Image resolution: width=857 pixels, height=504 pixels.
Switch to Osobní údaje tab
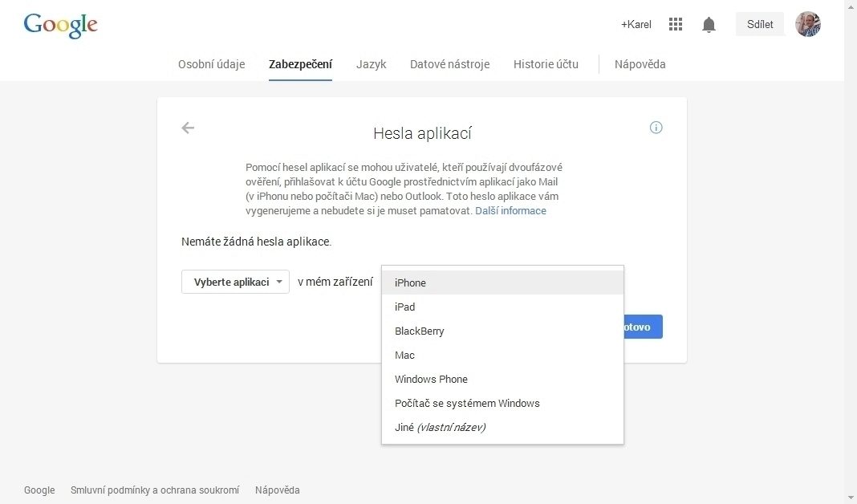(212, 64)
